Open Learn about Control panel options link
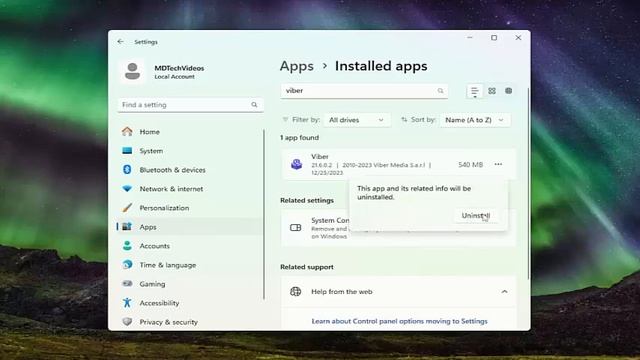Screen dimensions: 640x360 (399, 321)
